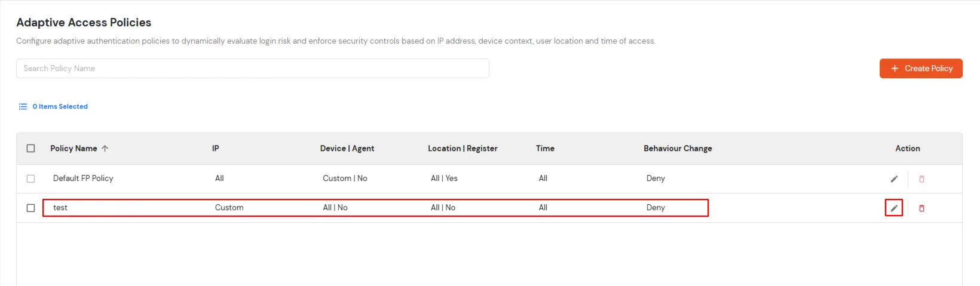This screenshot has width=980, height=286.
Task: Click the Location | Register column header
Action: (x=463, y=149)
